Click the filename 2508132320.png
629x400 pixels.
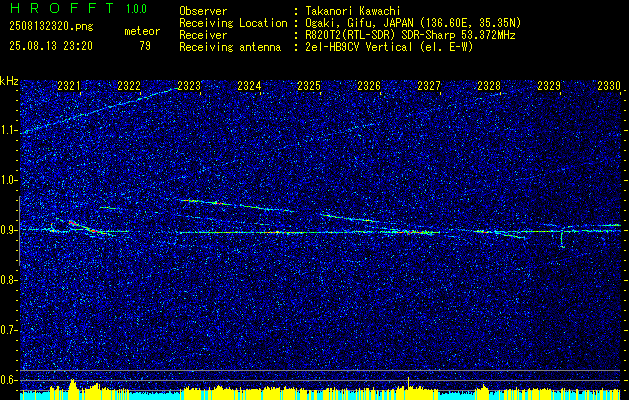coord(51,27)
